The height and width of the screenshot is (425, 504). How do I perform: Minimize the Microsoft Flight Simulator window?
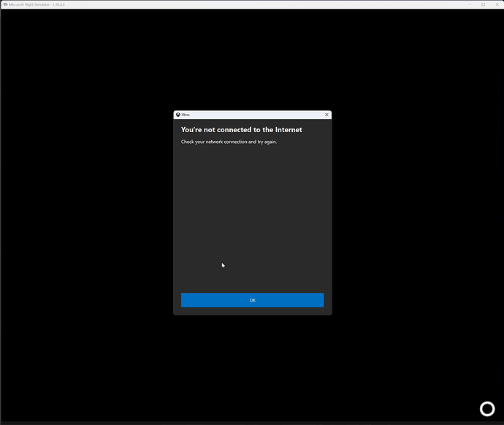coord(470,4)
